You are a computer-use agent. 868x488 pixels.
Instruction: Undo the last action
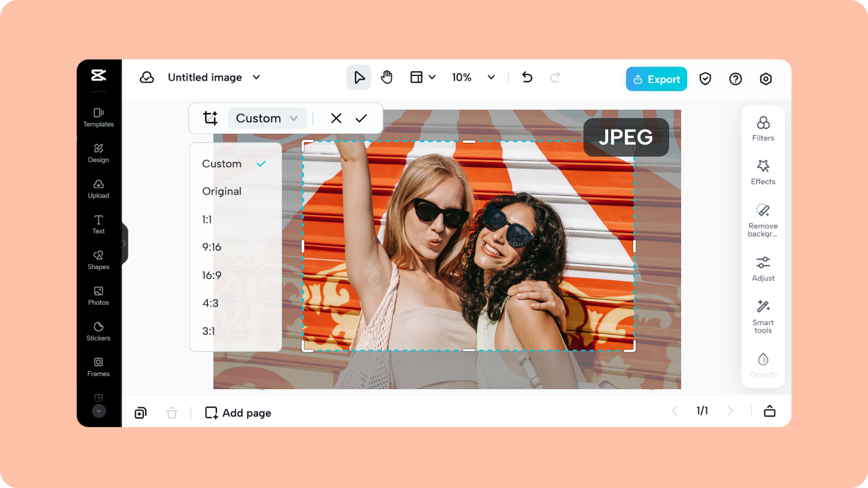[526, 77]
